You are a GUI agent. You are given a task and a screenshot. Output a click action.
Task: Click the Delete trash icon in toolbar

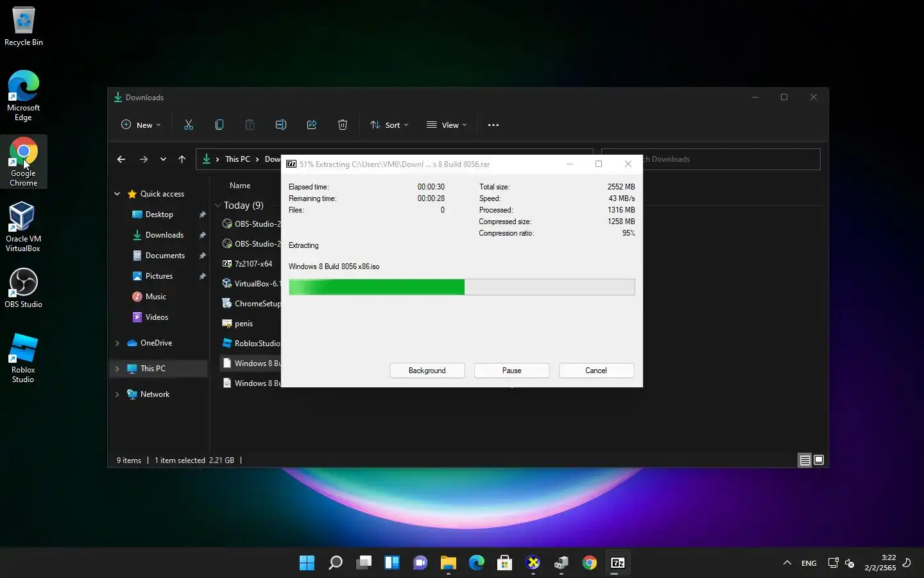(343, 125)
